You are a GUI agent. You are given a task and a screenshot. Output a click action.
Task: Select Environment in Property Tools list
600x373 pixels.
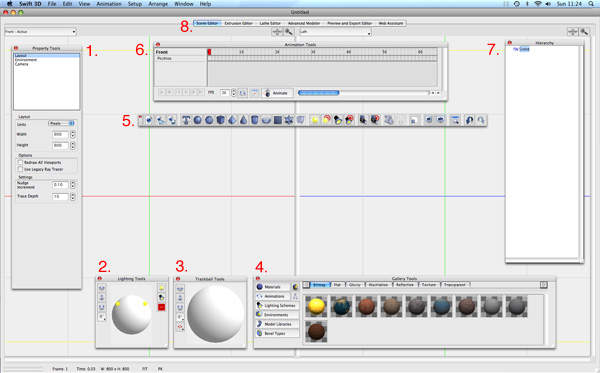(x=26, y=60)
